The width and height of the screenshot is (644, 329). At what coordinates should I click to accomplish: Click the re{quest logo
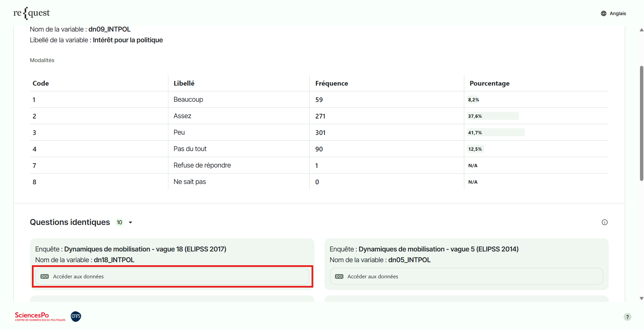click(32, 13)
